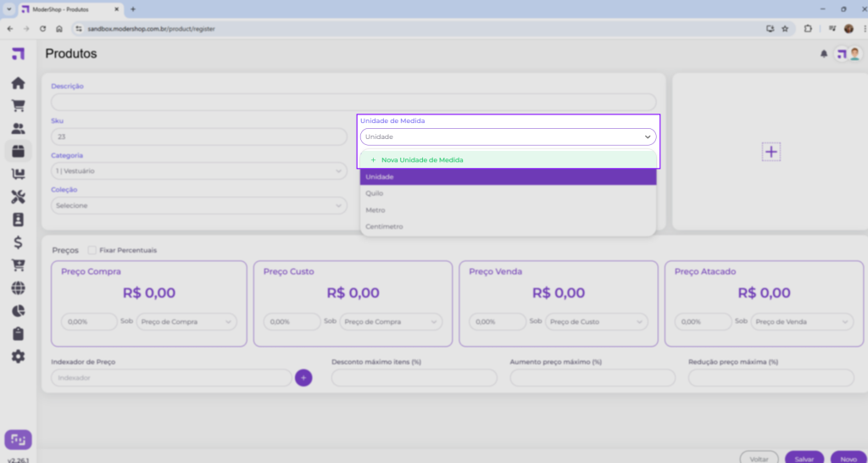
Task: Open the settings gear sidebar icon
Action: tap(18, 356)
